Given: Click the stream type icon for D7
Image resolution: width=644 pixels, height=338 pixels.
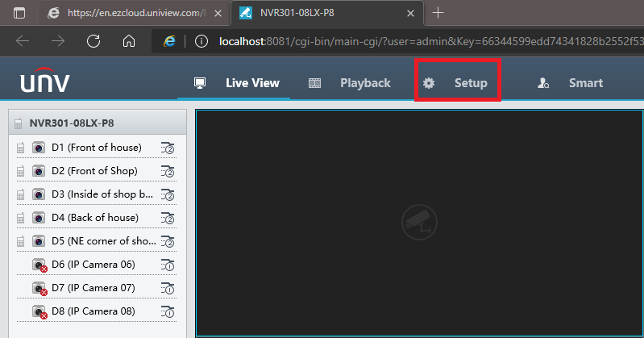Looking at the screenshot, I should point(168,288).
